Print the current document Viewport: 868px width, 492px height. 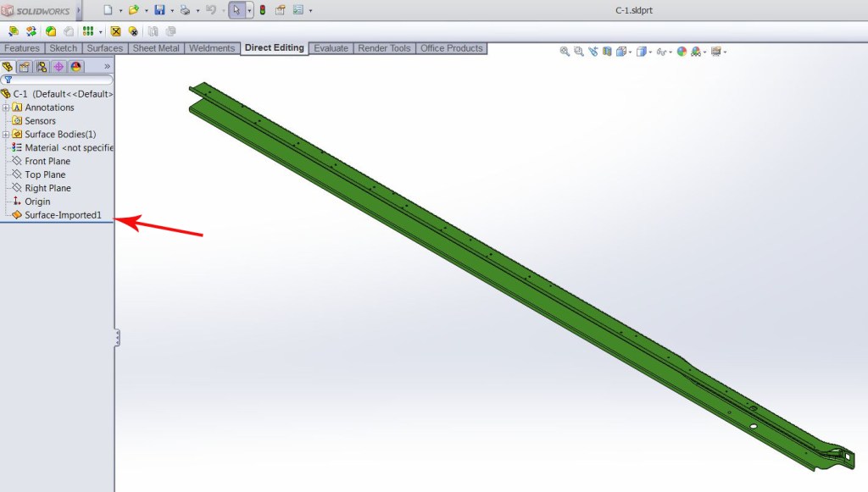pyautogui.click(x=183, y=8)
